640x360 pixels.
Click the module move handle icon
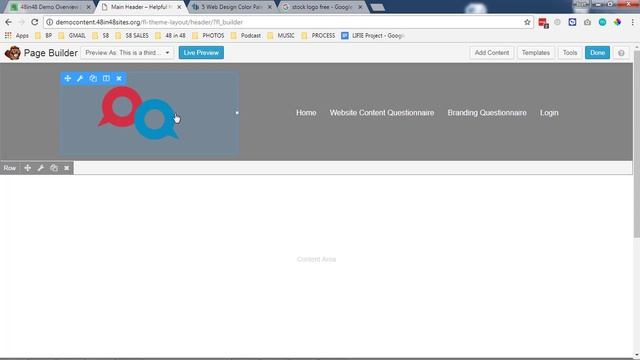68,78
